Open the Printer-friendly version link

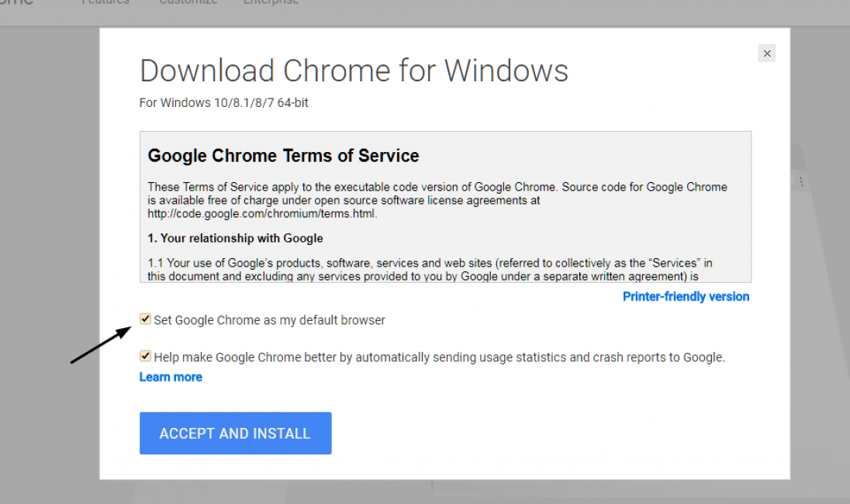686,296
